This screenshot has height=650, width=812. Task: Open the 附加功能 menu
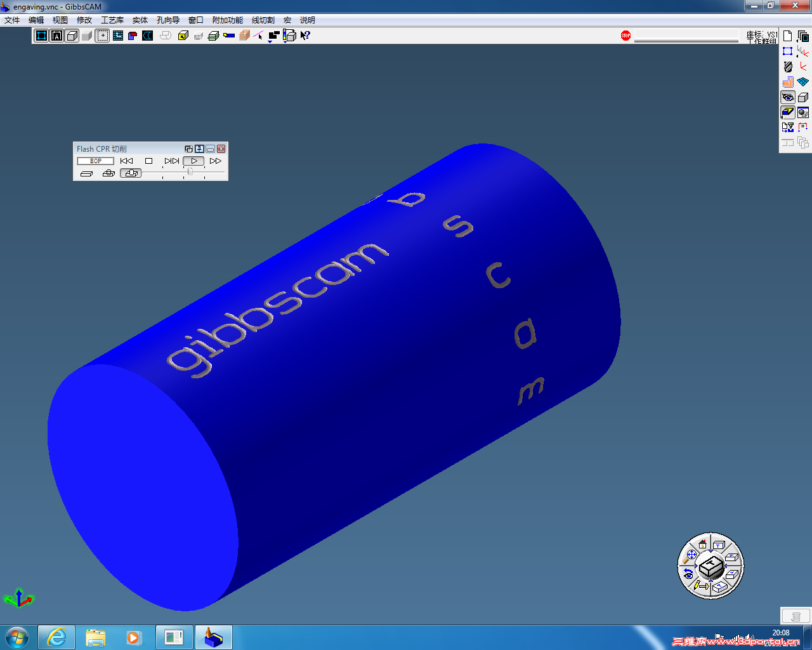tap(228, 20)
